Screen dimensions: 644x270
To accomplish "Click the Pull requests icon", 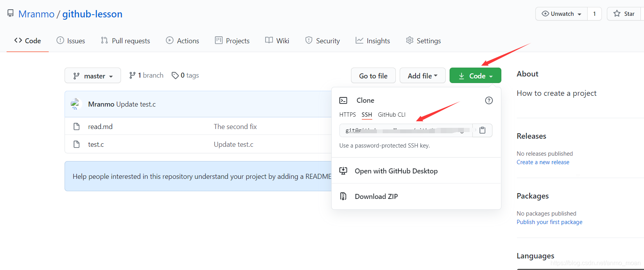I will (104, 40).
